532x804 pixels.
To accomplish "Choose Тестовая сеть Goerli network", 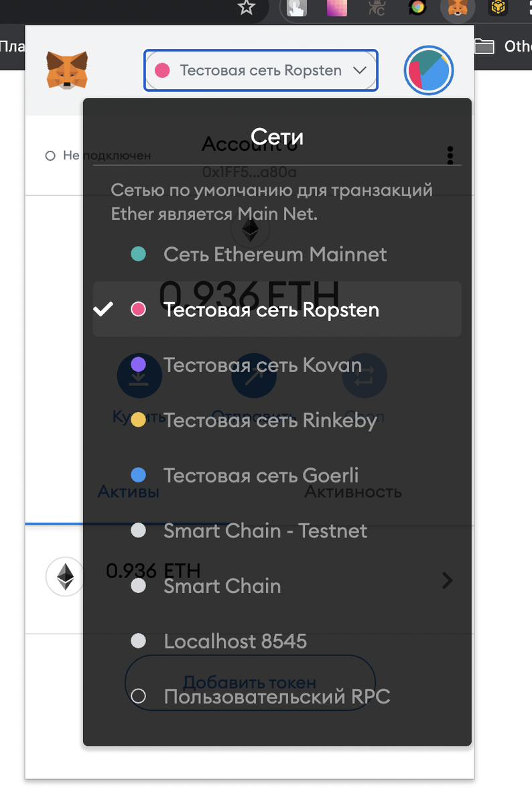I will pyautogui.click(x=277, y=476).
